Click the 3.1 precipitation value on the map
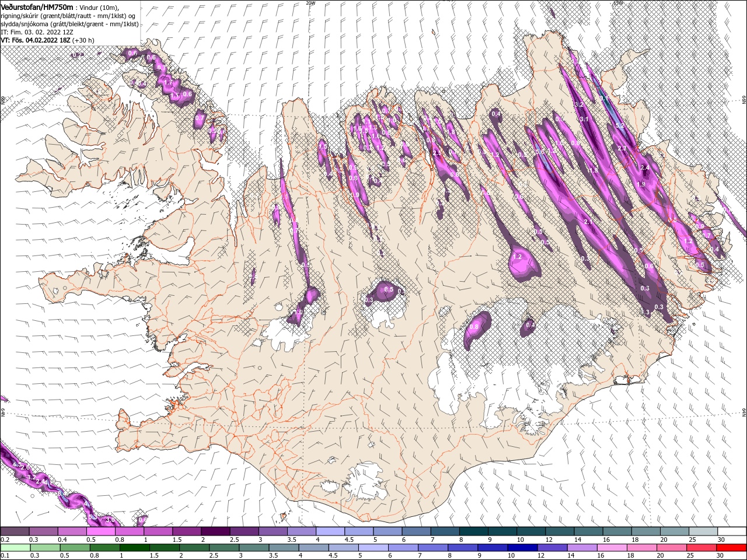The width and height of the screenshot is (747, 560). (585, 119)
